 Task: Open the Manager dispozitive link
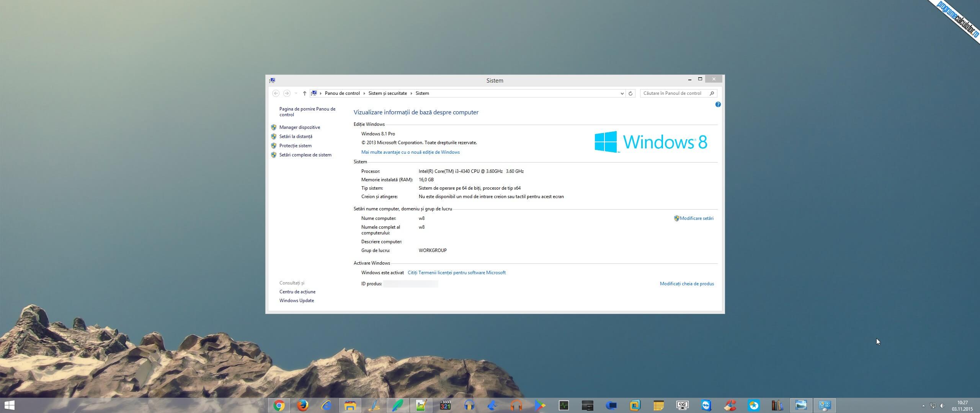click(x=299, y=127)
